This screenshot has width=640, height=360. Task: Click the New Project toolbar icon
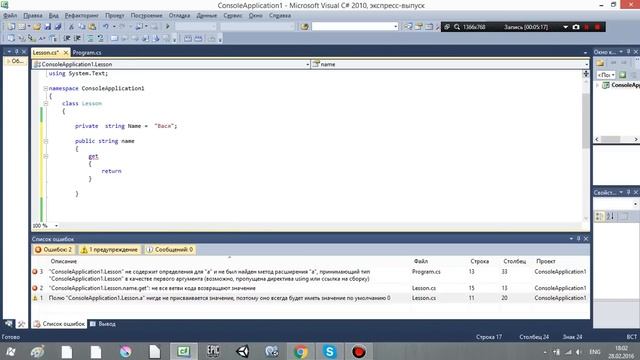(x=11, y=27)
